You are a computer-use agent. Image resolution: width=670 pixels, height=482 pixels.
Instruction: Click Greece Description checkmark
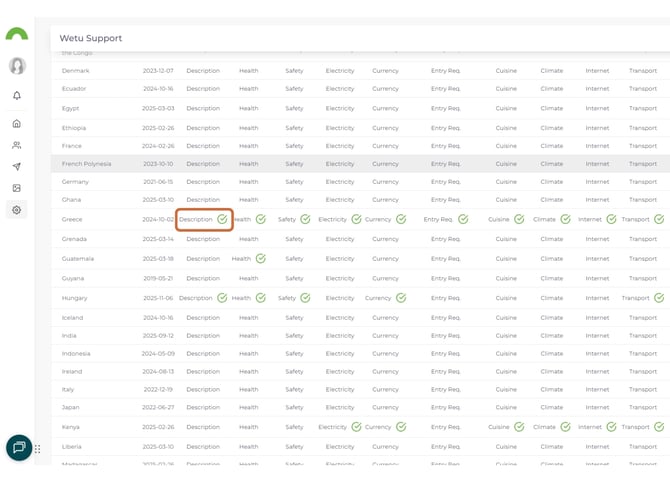click(x=222, y=219)
